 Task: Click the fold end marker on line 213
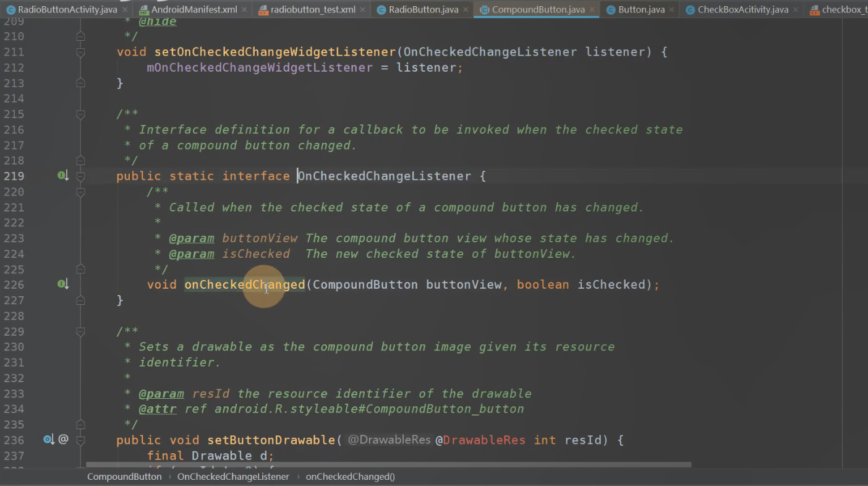[80, 82]
